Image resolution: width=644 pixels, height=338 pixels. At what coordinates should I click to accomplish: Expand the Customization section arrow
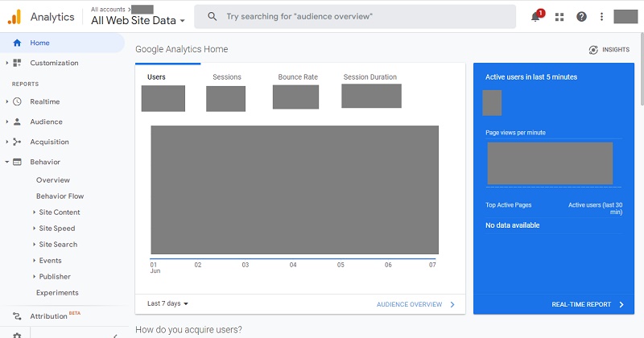6,63
